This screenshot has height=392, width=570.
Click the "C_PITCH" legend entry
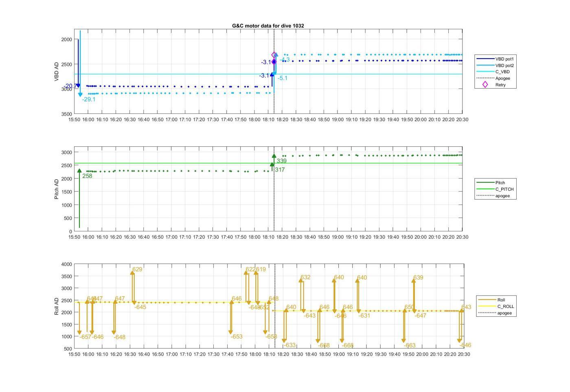(x=495, y=189)
